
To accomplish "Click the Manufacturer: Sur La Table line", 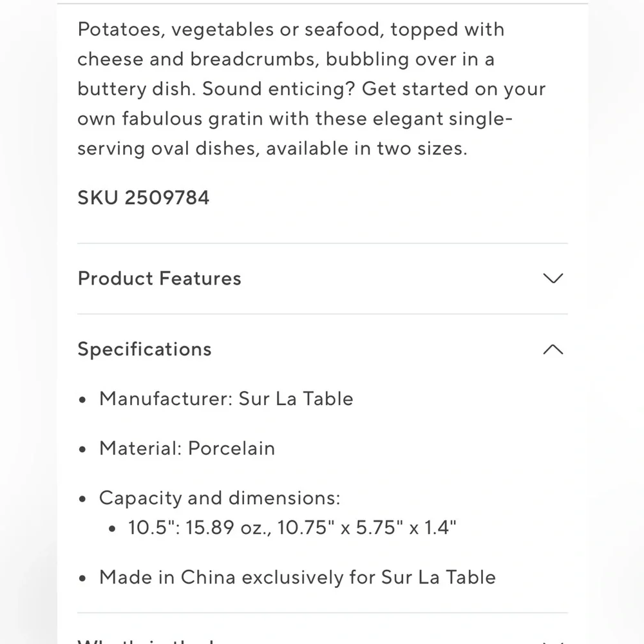I will coord(226,399).
